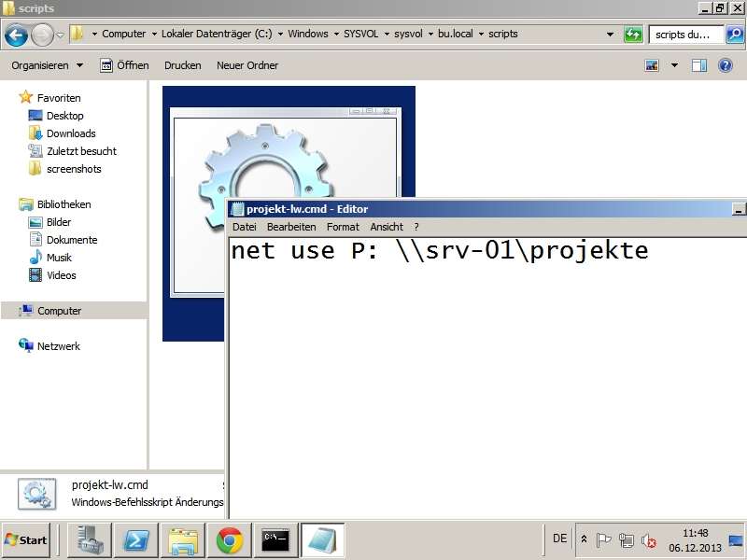The height and width of the screenshot is (560, 747).
Task: Launch PowerShell from the taskbar
Action: click(x=136, y=539)
